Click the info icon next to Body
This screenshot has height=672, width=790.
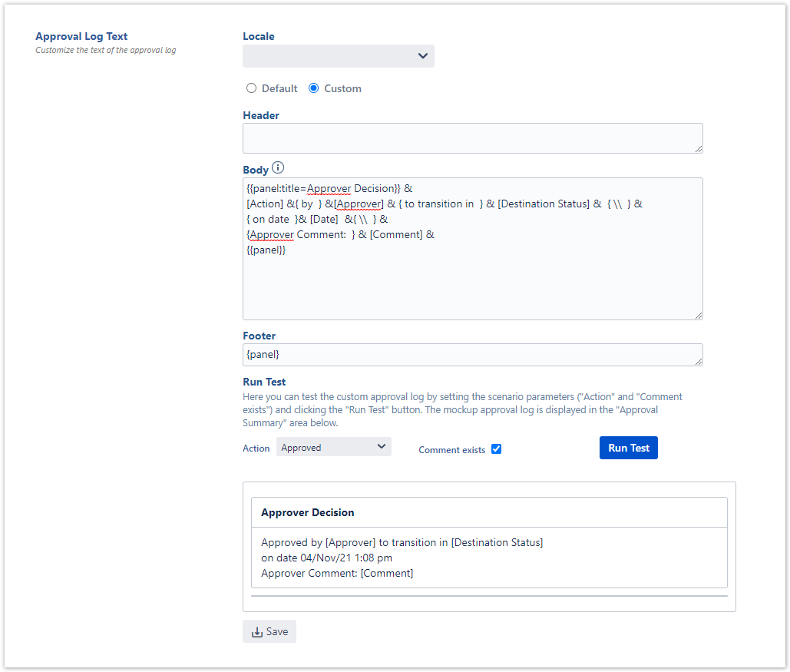pos(278,168)
